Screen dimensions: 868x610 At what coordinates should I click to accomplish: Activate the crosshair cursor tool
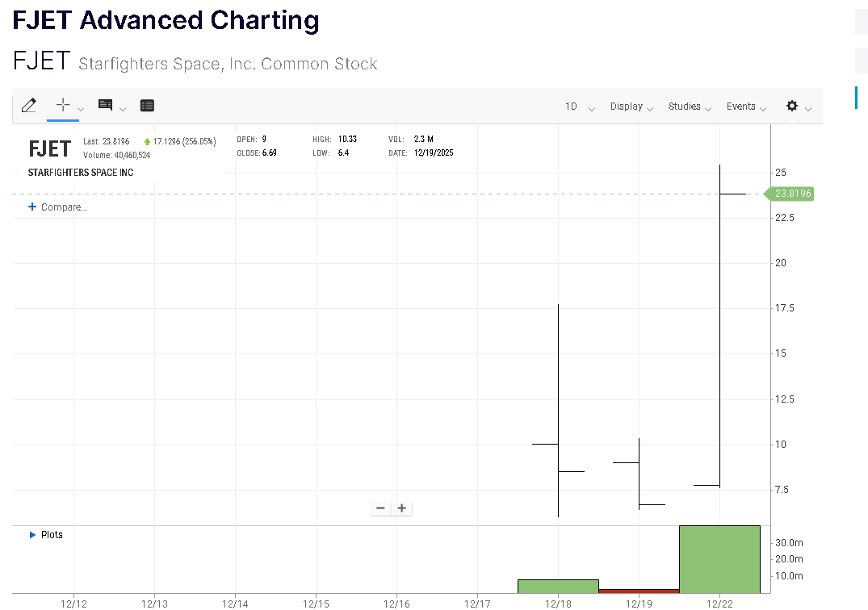coord(62,106)
